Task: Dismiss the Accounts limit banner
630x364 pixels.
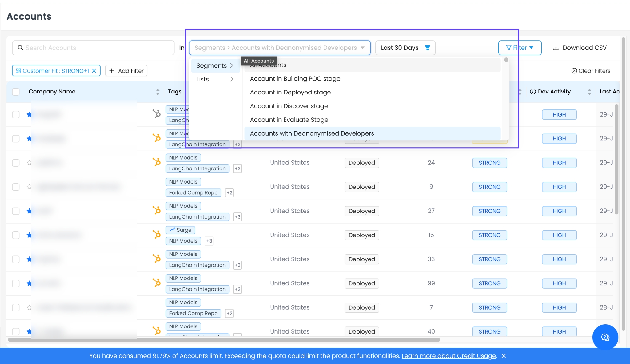Action: point(504,356)
